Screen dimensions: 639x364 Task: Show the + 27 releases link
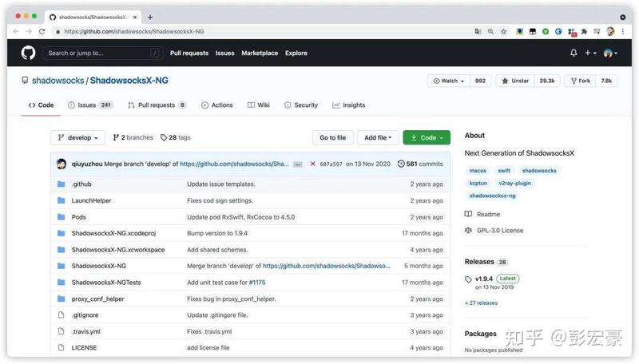pos(482,303)
